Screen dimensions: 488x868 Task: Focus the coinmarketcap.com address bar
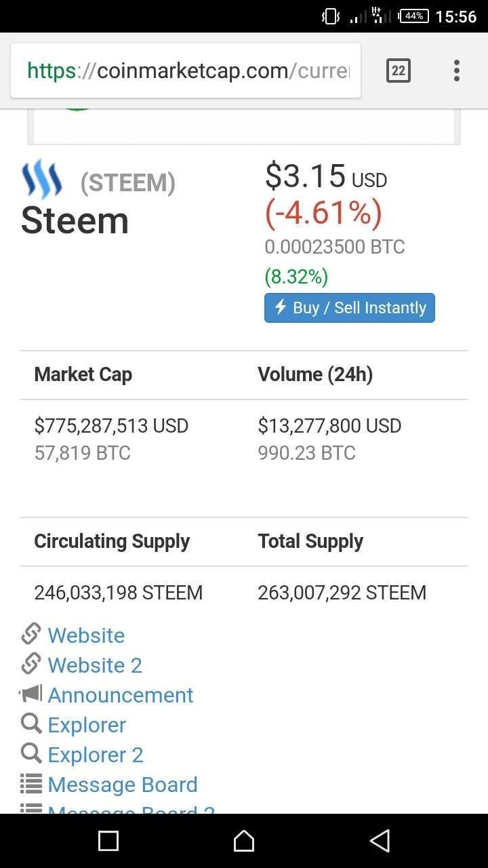click(x=186, y=71)
